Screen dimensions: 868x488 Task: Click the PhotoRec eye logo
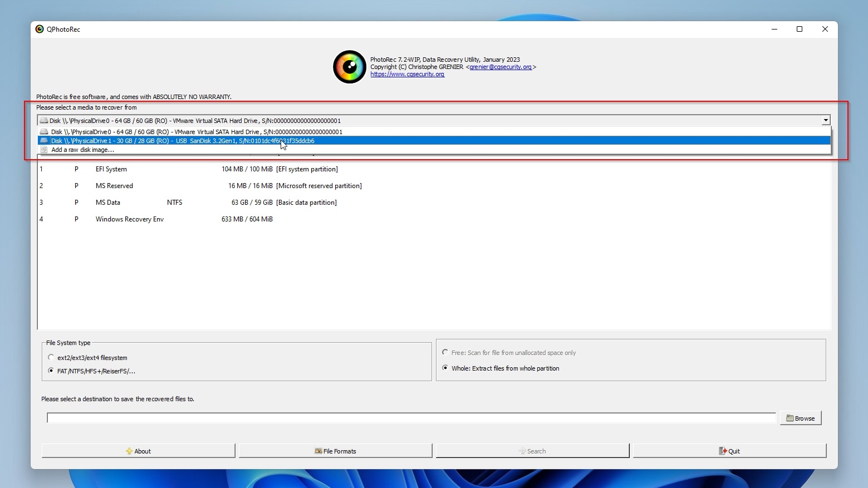[x=349, y=66]
